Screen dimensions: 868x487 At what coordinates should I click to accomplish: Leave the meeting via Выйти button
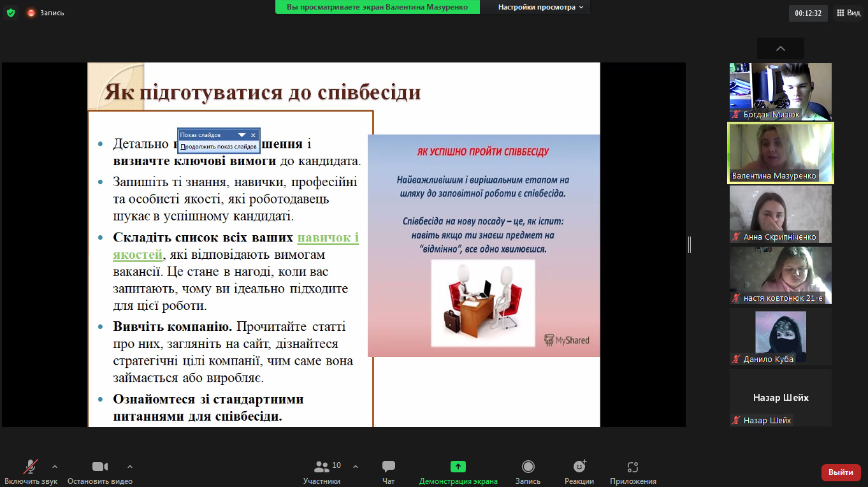click(x=841, y=472)
